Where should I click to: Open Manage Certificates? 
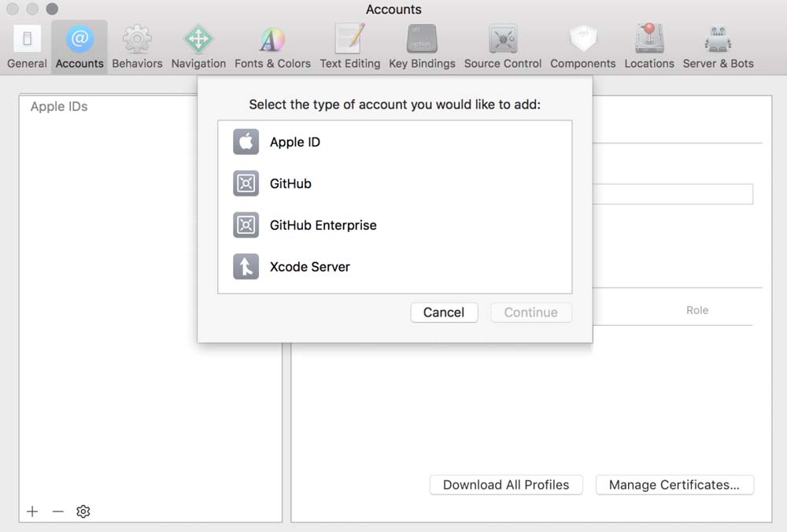tap(674, 485)
